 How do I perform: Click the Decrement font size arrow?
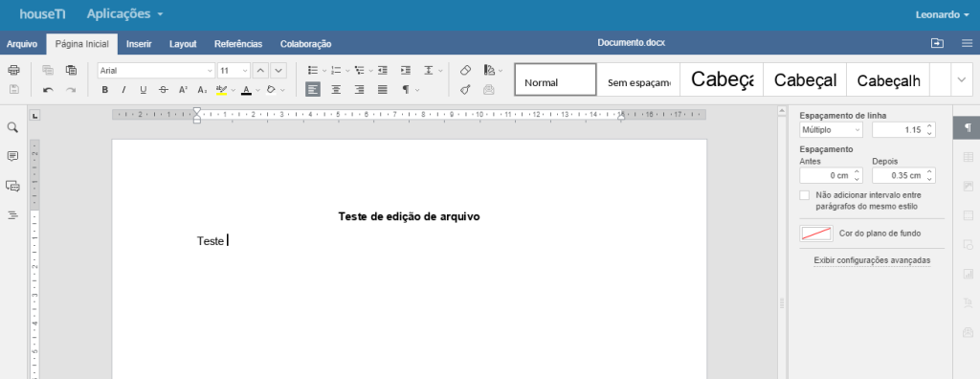(x=278, y=70)
